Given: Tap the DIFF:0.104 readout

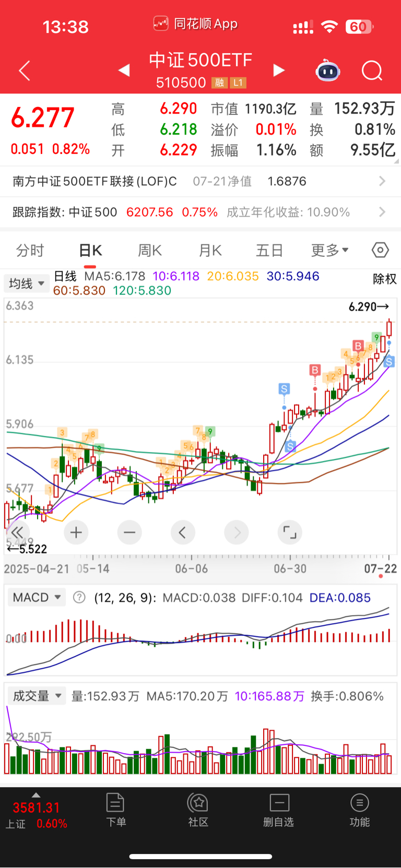Looking at the screenshot, I should coord(272,598).
